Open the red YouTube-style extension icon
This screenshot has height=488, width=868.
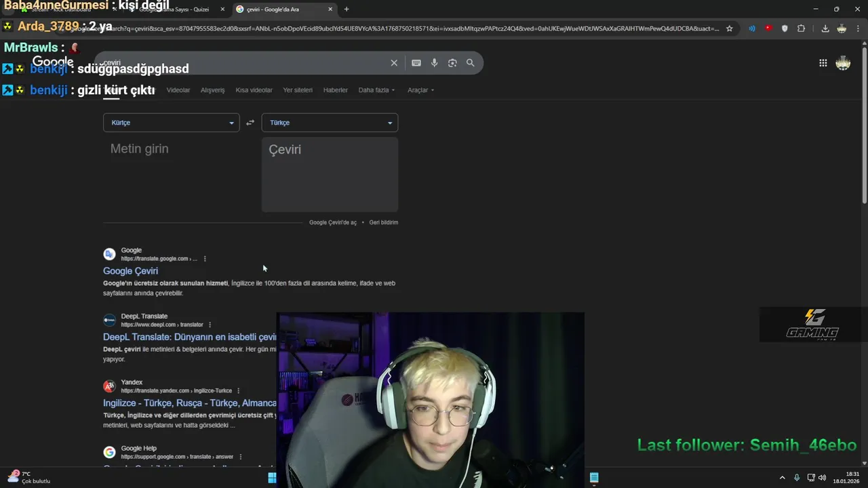click(x=768, y=28)
